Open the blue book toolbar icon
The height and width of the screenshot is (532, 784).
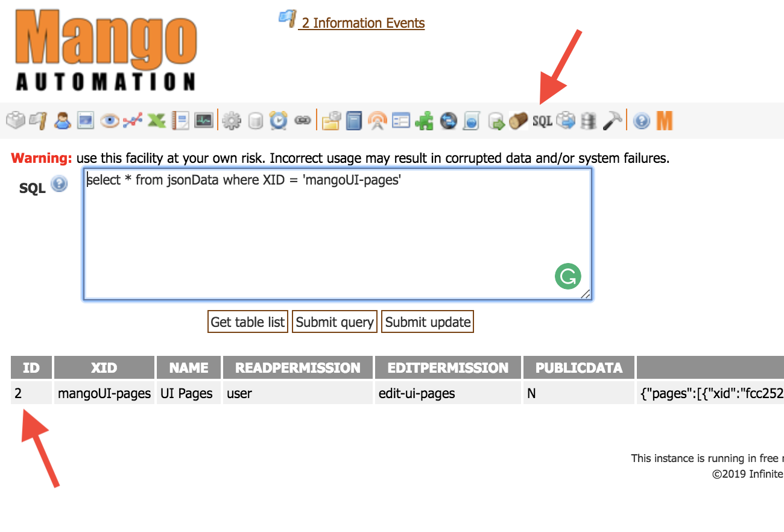click(354, 121)
